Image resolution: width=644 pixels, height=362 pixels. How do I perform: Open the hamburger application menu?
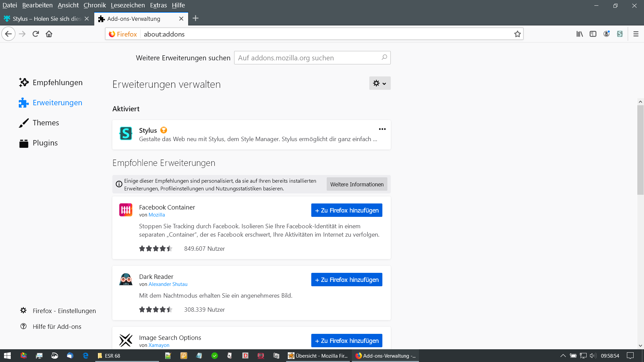[636, 34]
